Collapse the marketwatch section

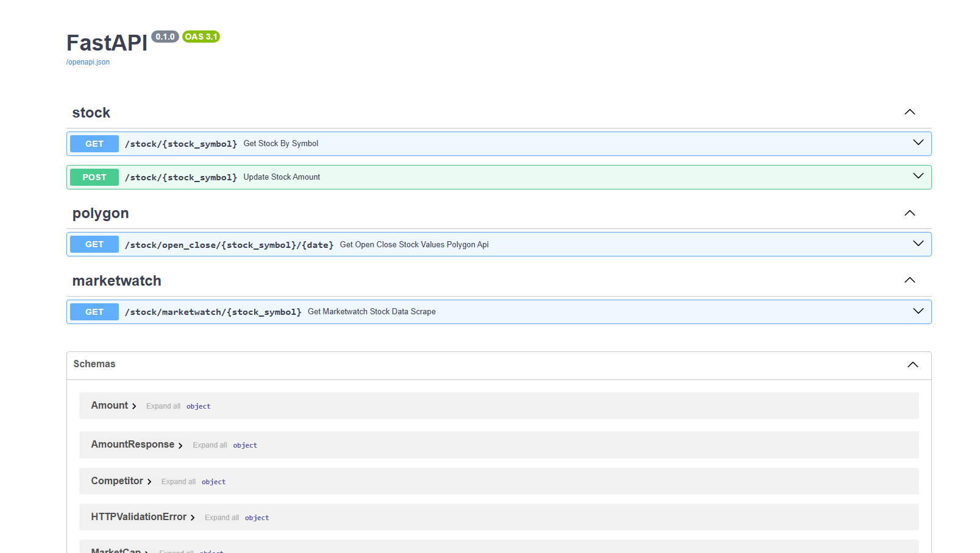click(909, 280)
